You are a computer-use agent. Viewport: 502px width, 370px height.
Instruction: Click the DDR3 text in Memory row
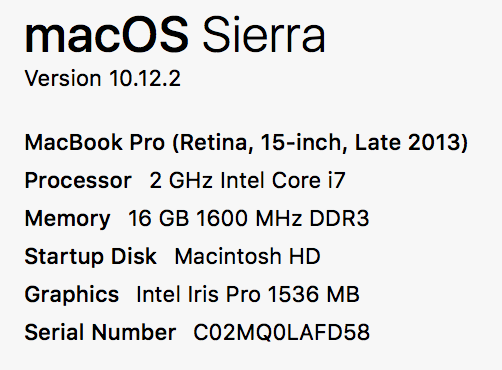tap(339, 218)
